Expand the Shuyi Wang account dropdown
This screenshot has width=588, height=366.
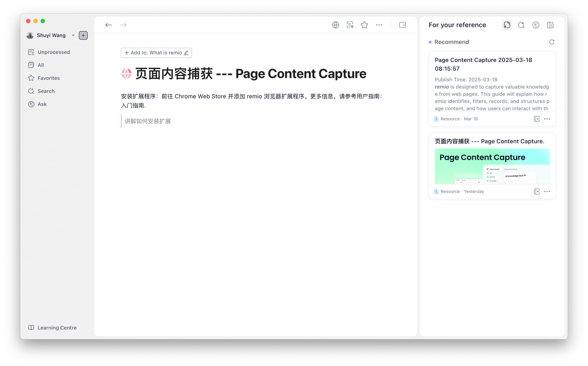tap(73, 36)
